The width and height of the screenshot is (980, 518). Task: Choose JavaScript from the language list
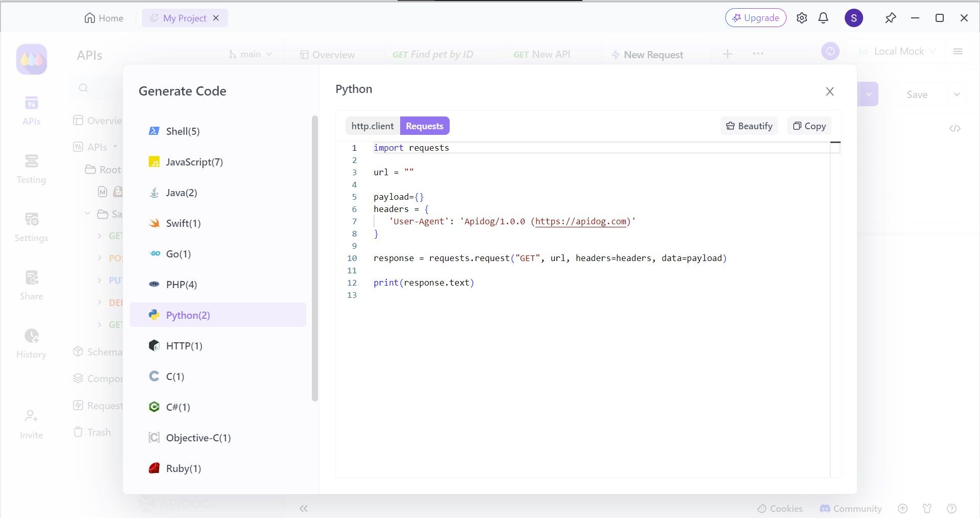point(194,162)
